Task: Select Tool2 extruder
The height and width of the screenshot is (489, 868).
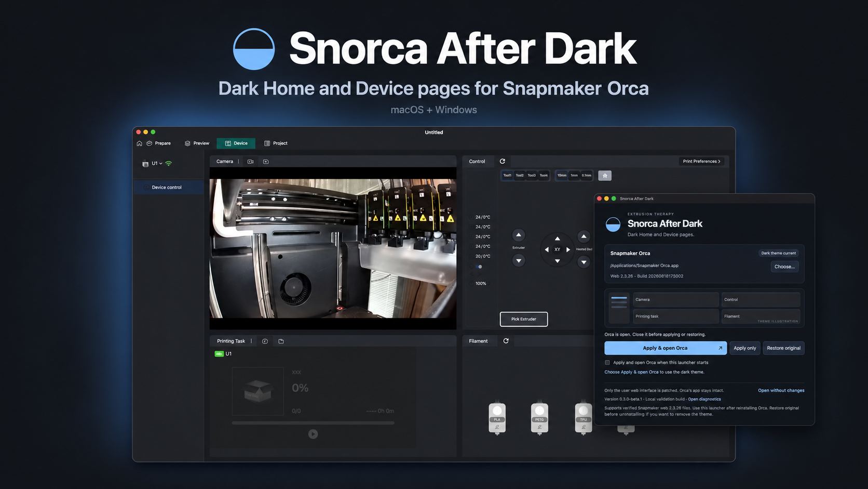Action: [x=520, y=176]
